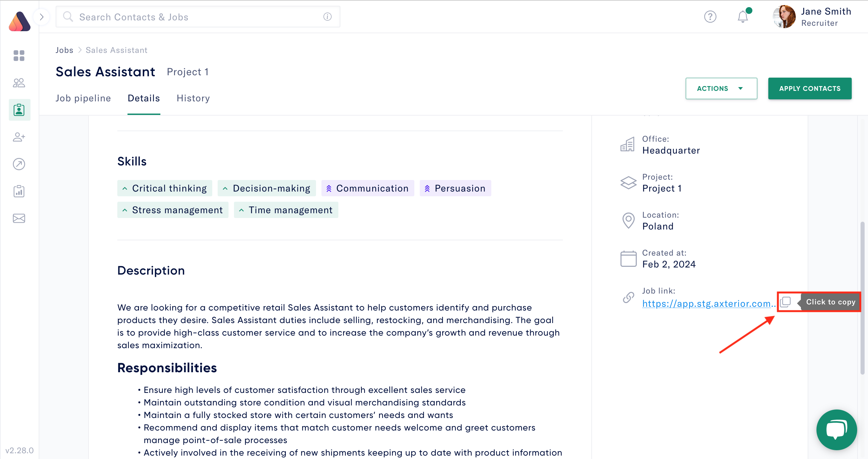
Task: Select the Contacts people icon in sidebar
Action: pos(19,82)
